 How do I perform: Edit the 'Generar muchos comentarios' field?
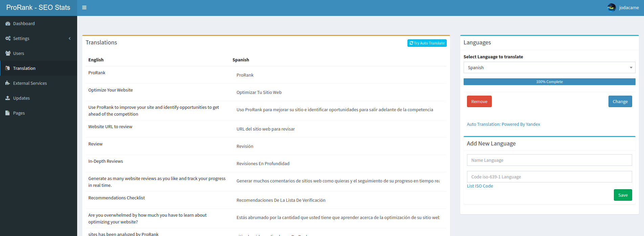(x=338, y=181)
